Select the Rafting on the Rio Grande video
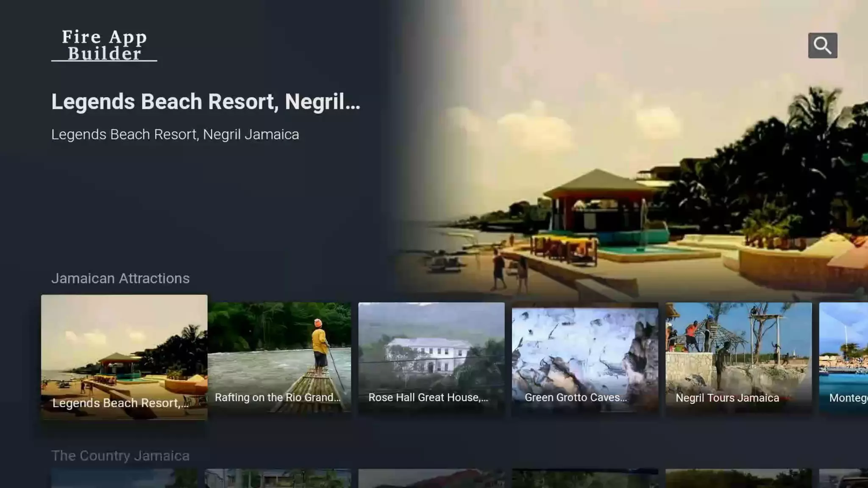The image size is (868, 488). coord(279,357)
